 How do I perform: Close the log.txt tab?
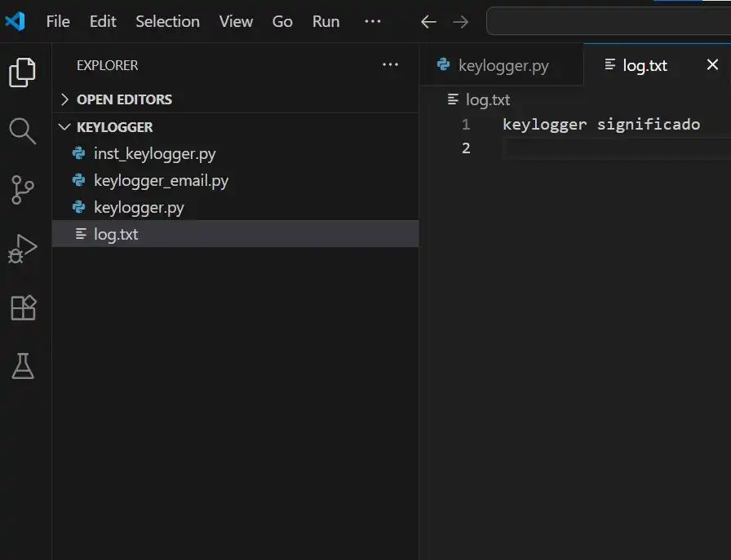pos(712,65)
